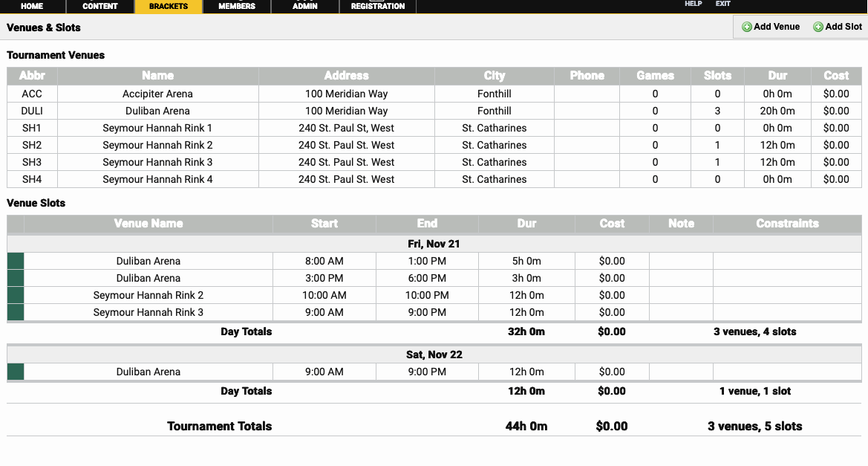Click the Sat, Nov 22 date header row
Viewport: 868px width, 466px height.
[x=434, y=355]
